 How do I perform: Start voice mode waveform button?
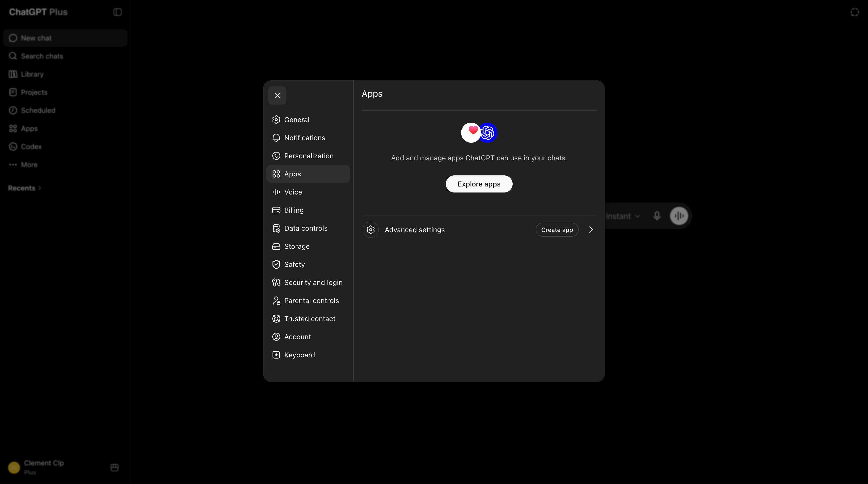[x=679, y=216]
